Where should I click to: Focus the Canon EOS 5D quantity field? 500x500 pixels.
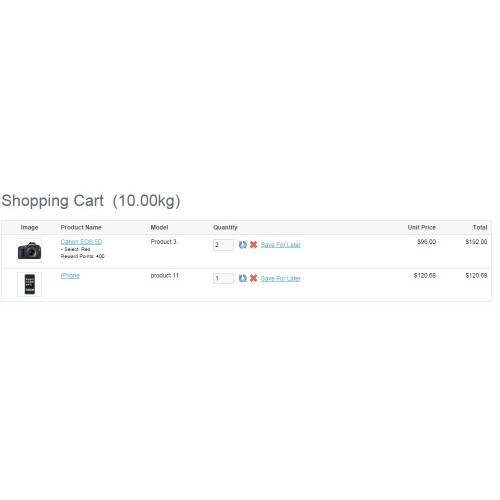(x=223, y=245)
